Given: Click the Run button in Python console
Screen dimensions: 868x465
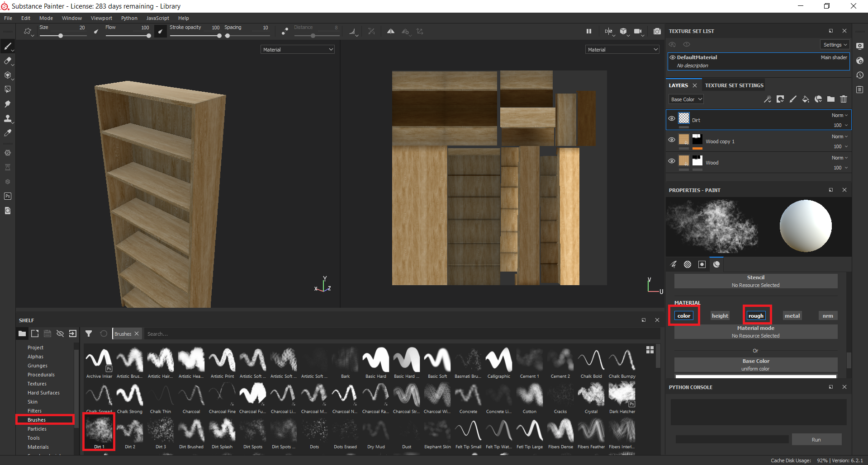Looking at the screenshot, I should pos(816,439).
